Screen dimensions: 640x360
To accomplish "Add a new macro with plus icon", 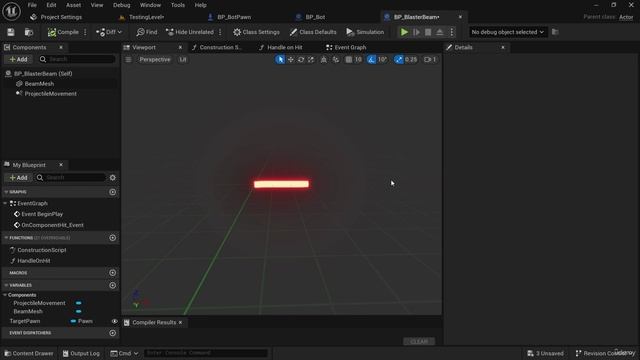I will tap(113, 273).
